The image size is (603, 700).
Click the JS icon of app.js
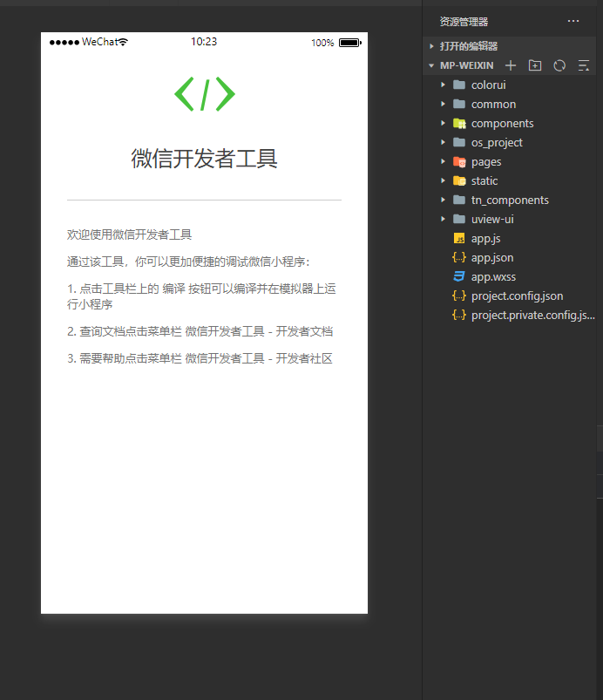(x=459, y=238)
